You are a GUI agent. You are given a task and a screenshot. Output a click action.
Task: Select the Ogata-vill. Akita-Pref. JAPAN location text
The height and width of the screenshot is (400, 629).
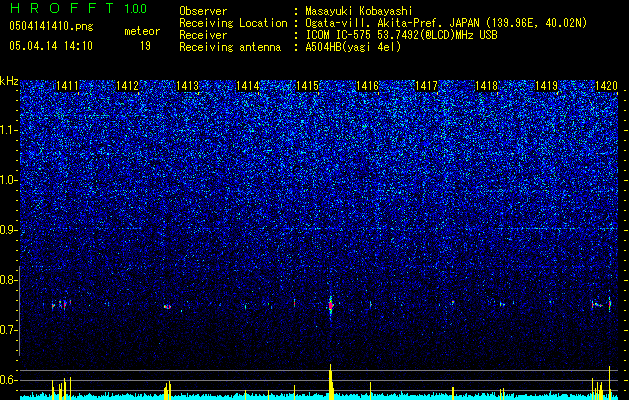coord(446,23)
